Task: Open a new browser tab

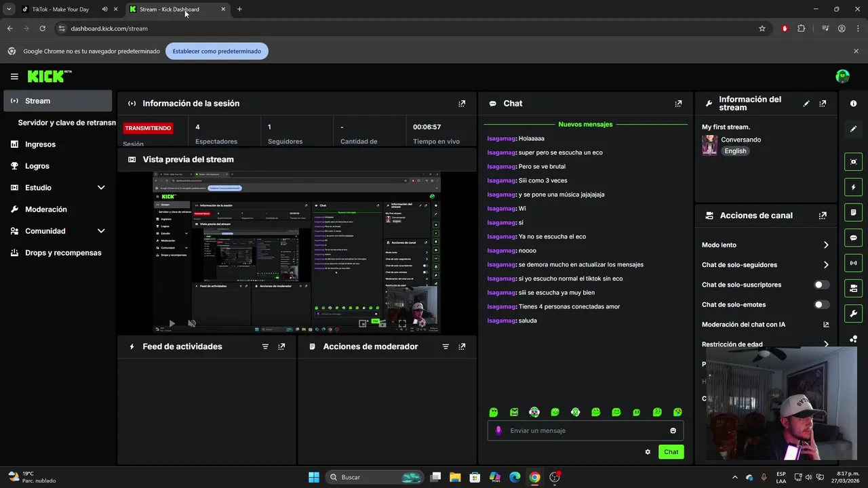Action: [239, 9]
